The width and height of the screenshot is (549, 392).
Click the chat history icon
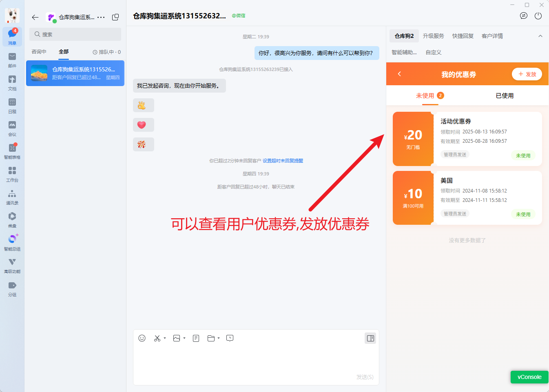pyautogui.click(x=230, y=338)
